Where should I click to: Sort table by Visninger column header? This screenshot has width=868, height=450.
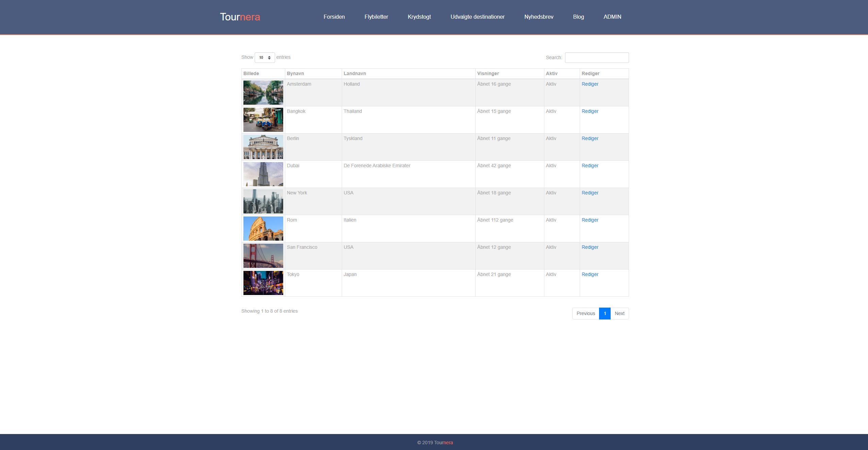pyautogui.click(x=488, y=73)
